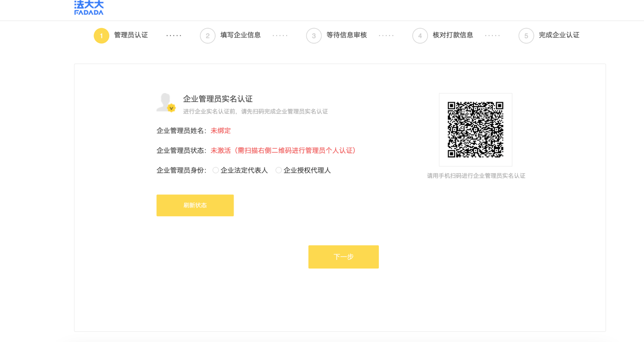
Task: Click the step 2 circle icon
Action: 208,36
